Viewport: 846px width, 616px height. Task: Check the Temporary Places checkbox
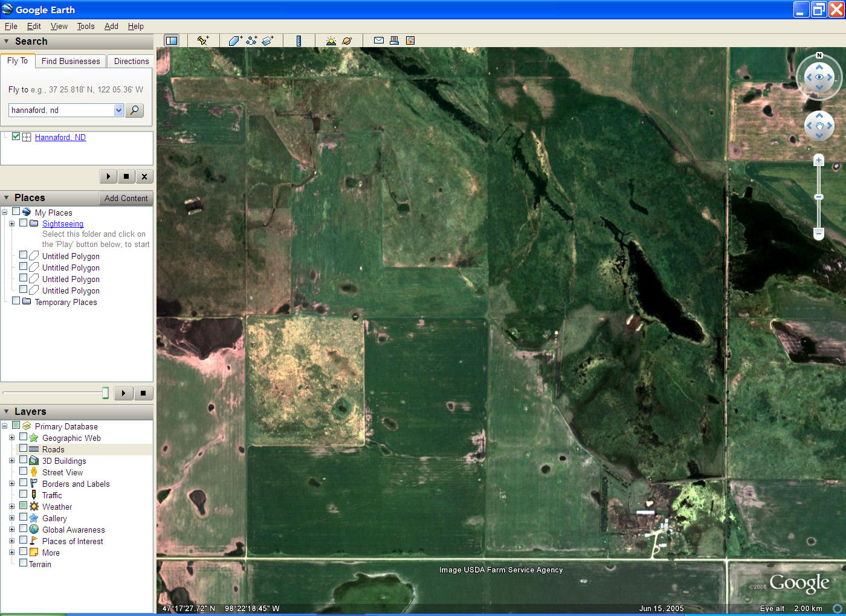(16, 301)
